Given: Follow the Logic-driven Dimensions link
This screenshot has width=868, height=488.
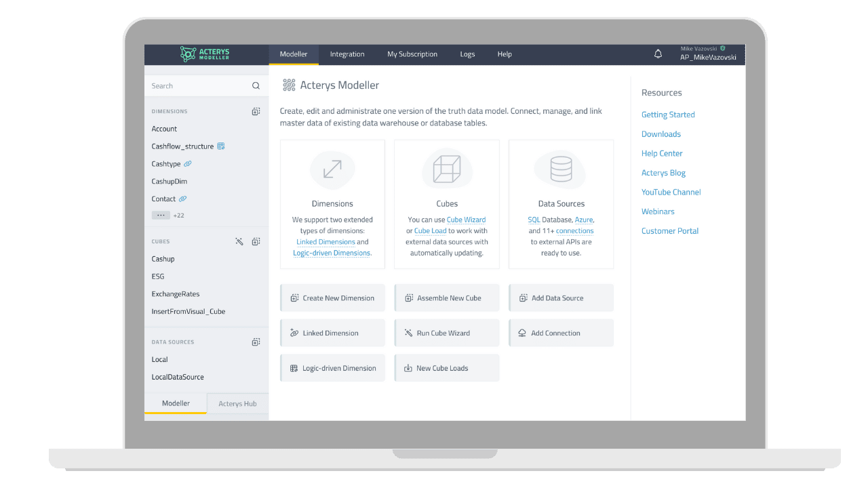Looking at the screenshot, I should pyautogui.click(x=332, y=253).
